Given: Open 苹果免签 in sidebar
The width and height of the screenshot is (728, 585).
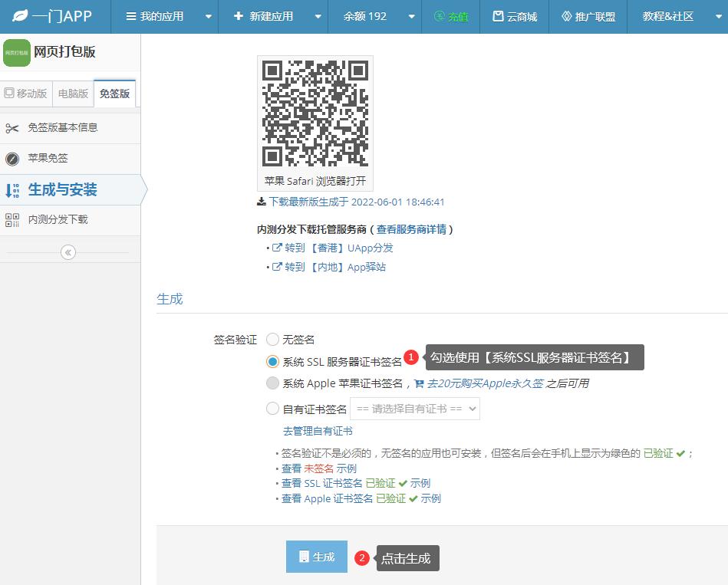Looking at the screenshot, I should tap(70, 159).
